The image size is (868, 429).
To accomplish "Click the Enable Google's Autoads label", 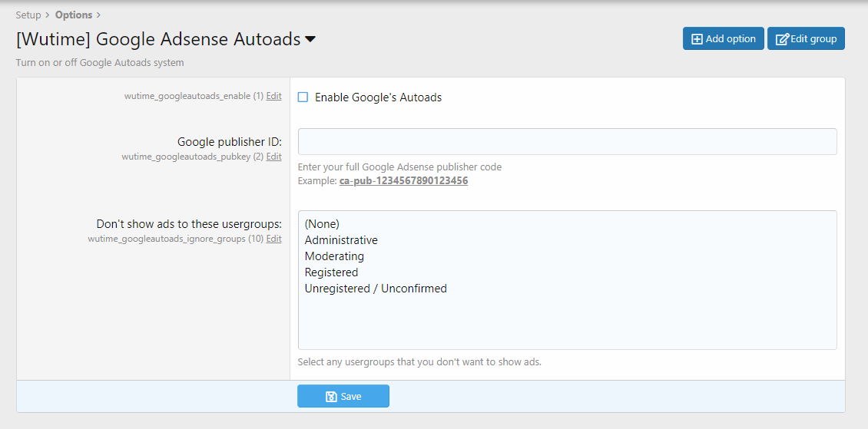I will pyautogui.click(x=378, y=97).
